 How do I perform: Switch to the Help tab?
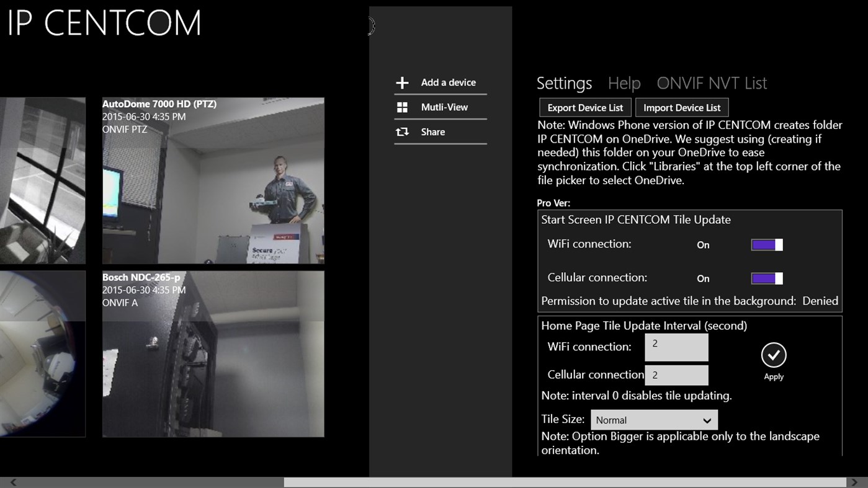point(624,83)
